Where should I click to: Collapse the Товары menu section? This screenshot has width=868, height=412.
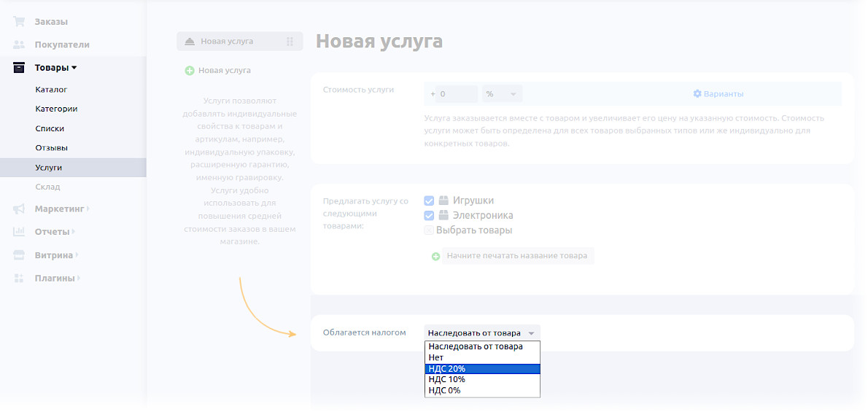pyautogui.click(x=55, y=68)
